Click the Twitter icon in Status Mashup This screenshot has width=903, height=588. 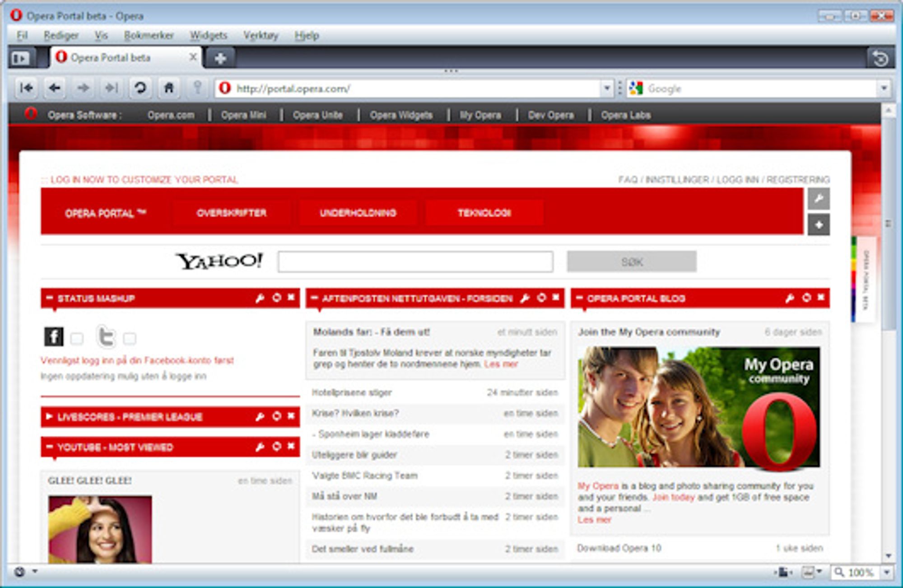[x=106, y=336]
